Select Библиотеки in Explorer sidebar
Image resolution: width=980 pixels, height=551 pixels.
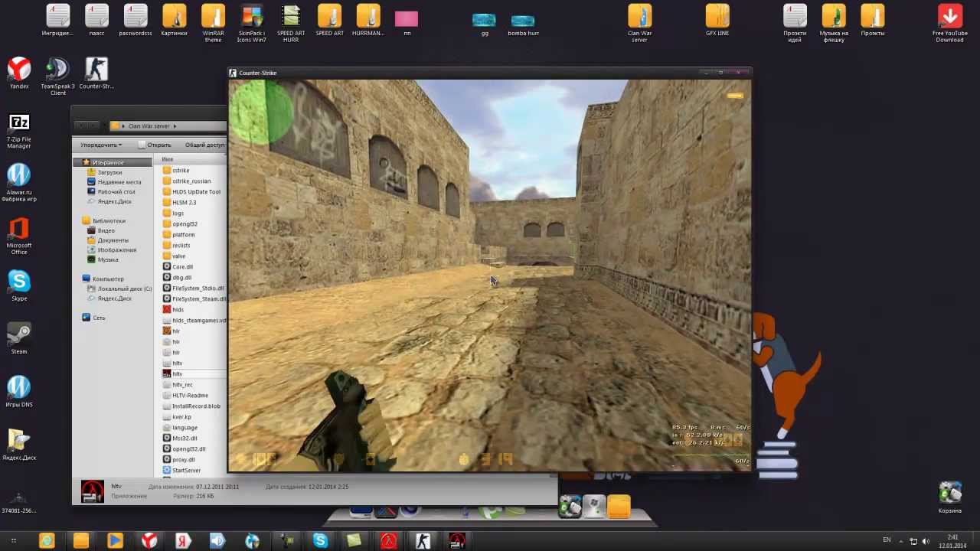109,220
